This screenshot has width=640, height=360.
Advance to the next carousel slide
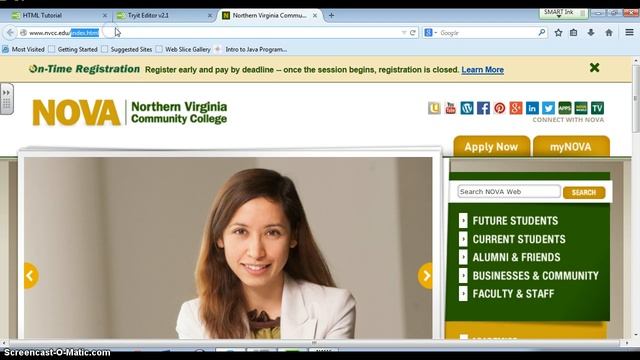[425, 276]
